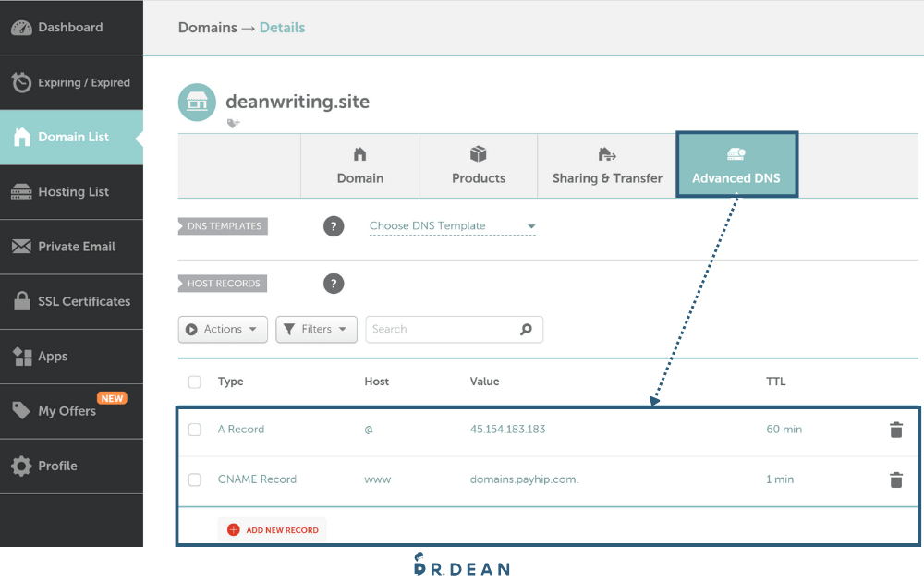Image resolution: width=924 pixels, height=582 pixels.
Task: Click the domain storefront icon by deanwriting.site
Action: [197, 103]
